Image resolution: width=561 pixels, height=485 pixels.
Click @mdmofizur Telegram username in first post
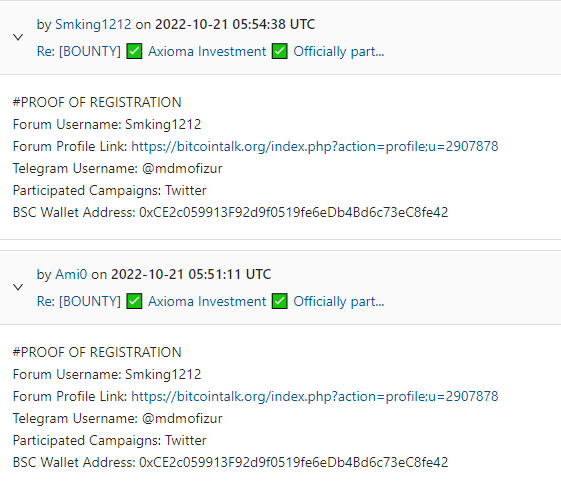tap(182, 168)
